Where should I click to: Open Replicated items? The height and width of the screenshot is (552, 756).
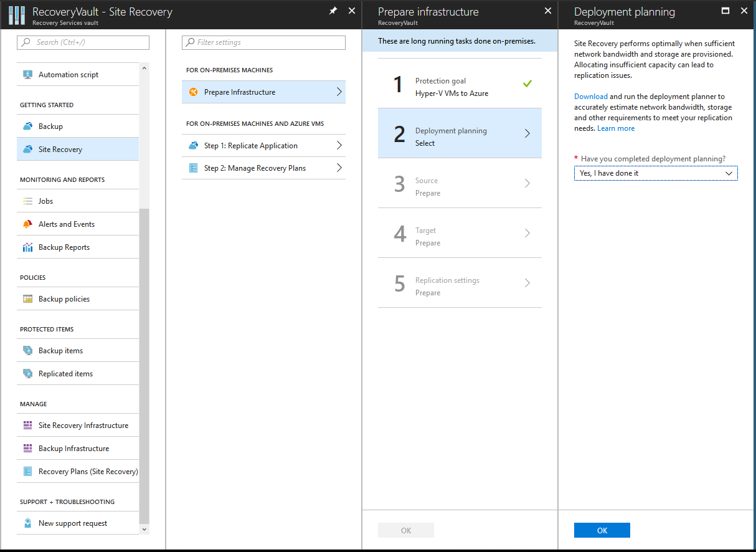(78, 374)
